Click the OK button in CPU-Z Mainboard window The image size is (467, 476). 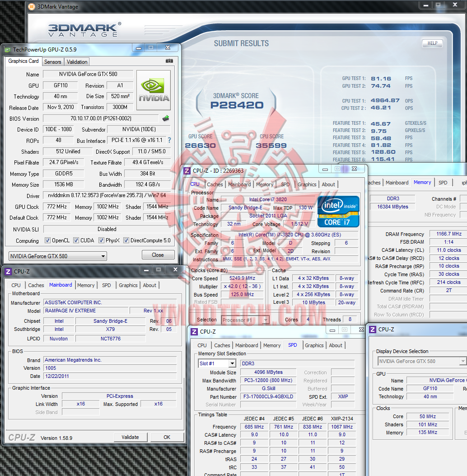pyautogui.click(x=167, y=437)
